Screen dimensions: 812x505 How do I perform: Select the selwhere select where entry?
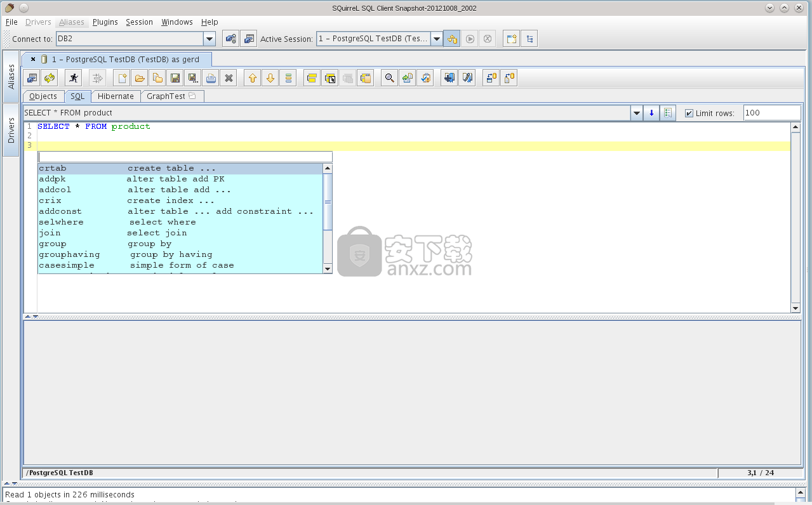pyautogui.click(x=180, y=222)
